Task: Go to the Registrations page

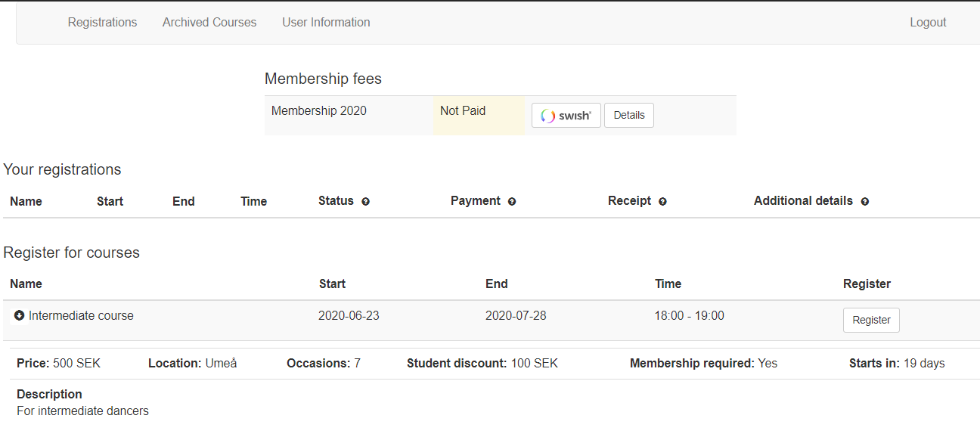Action: pyautogui.click(x=102, y=23)
